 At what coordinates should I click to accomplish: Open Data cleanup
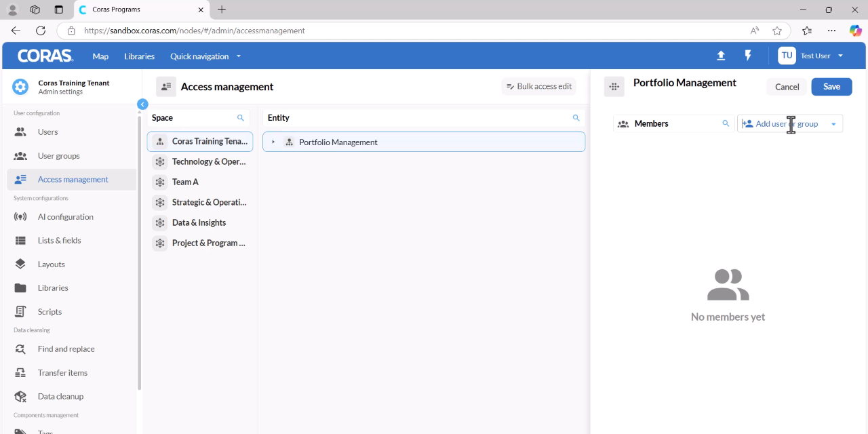coord(72,397)
